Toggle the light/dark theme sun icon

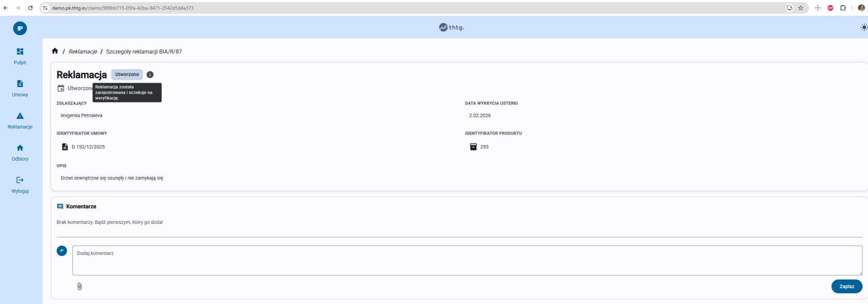click(x=863, y=27)
